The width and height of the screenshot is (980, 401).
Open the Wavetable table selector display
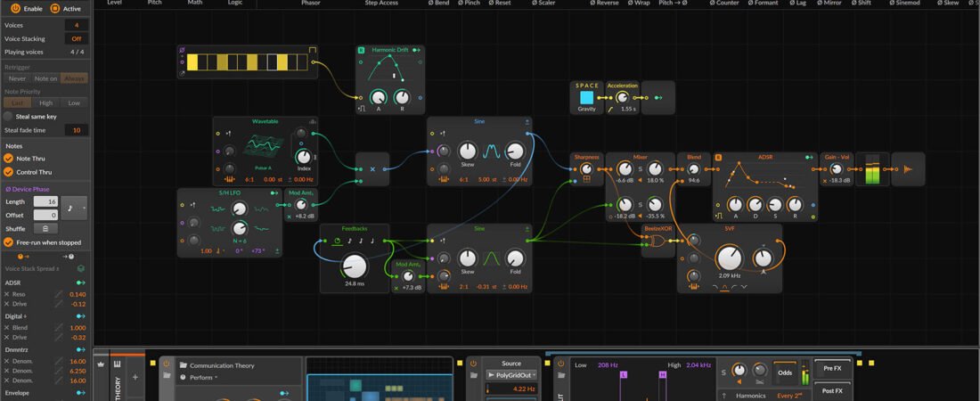click(262, 146)
